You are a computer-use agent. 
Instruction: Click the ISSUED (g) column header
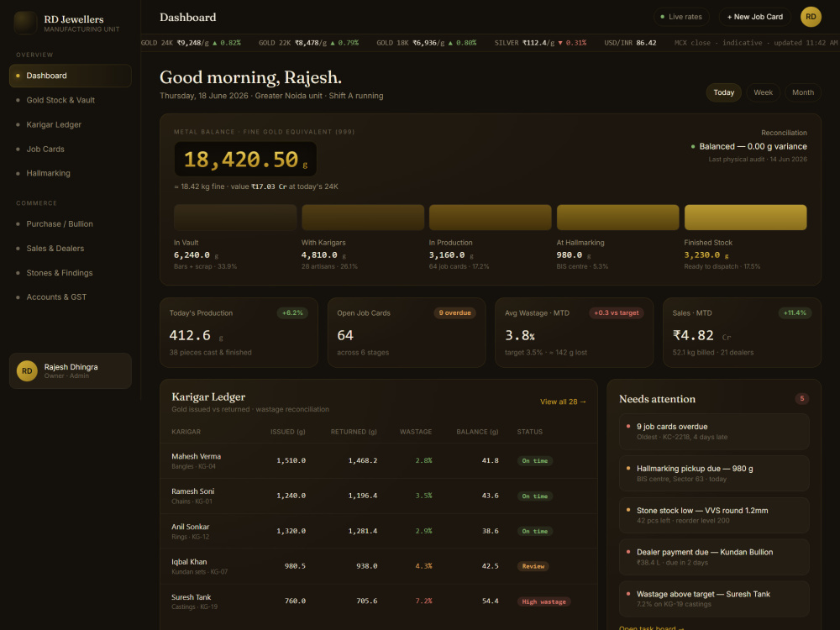287,432
